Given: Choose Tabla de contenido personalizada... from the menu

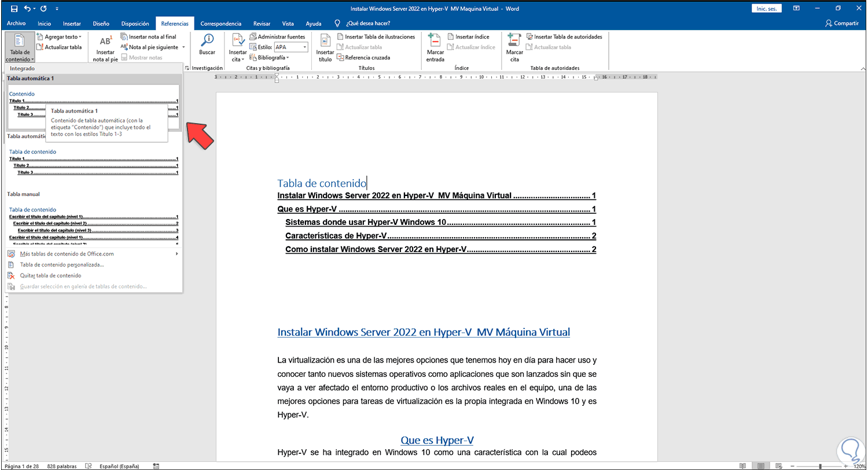Looking at the screenshot, I should (93, 265).
